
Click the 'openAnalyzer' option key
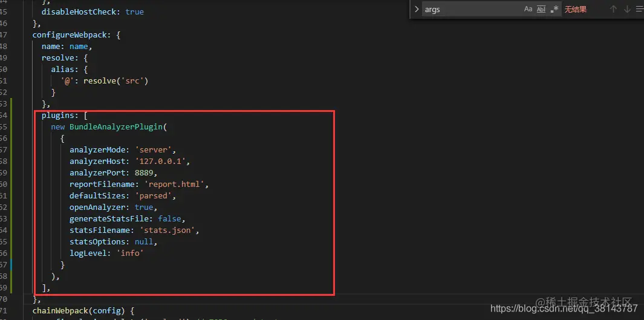97,207
